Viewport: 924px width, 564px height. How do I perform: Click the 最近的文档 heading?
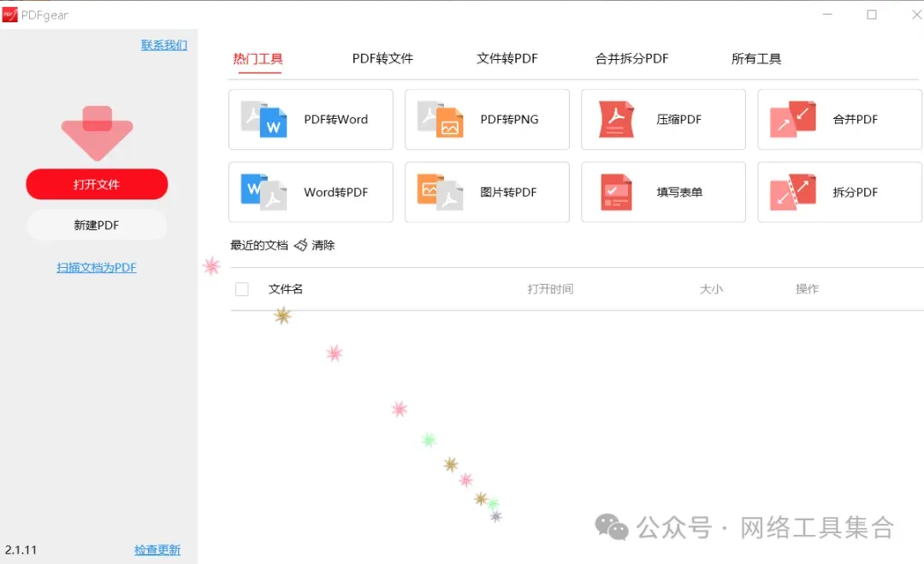pyautogui.click(x=258, y=245)
